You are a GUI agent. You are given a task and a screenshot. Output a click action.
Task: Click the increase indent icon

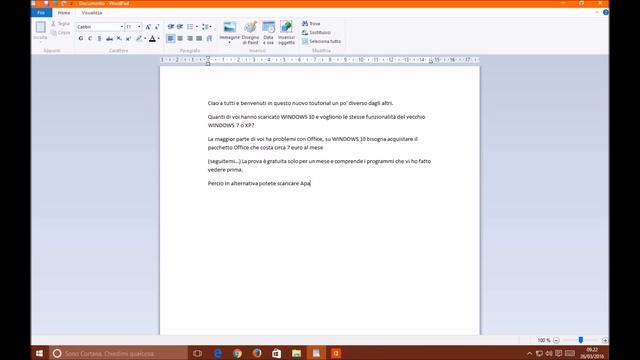(180, 27)
